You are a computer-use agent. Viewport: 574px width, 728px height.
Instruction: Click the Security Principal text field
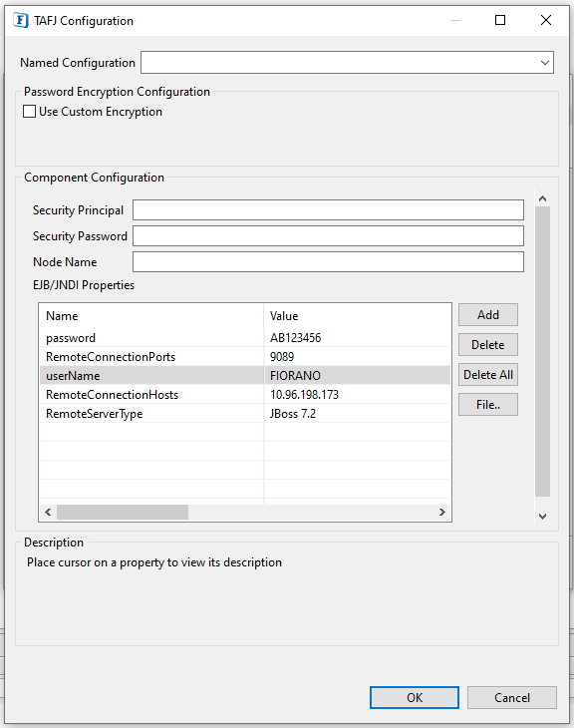328,209
